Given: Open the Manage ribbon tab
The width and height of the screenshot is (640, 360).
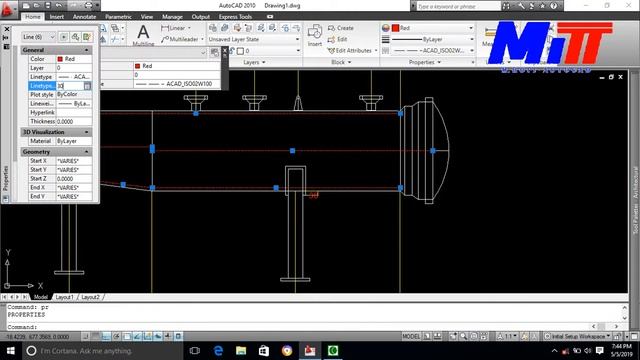Looking at the screenshot, I should tap(172, 17).
